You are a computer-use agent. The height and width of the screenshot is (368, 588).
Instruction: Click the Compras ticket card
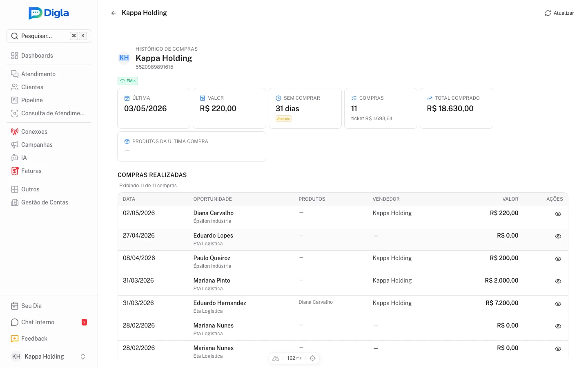pyautogui.click(x=381, y=108)
